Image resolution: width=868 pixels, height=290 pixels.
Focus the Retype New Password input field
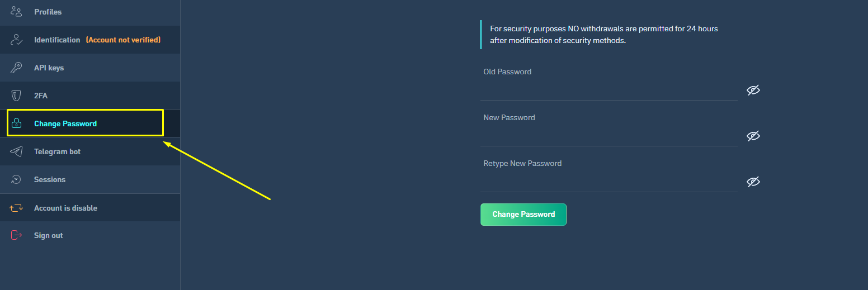click(609, 182)
